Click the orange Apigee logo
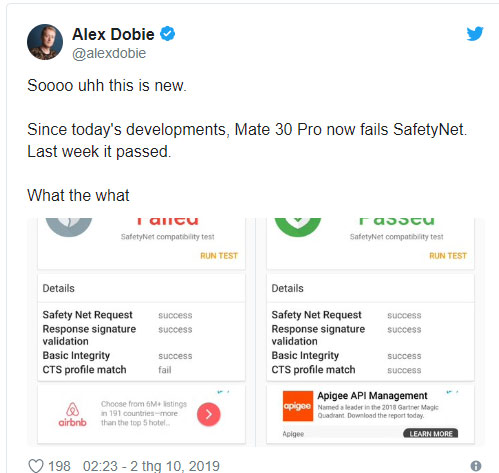499x473 pixels. tap(298, 406)
